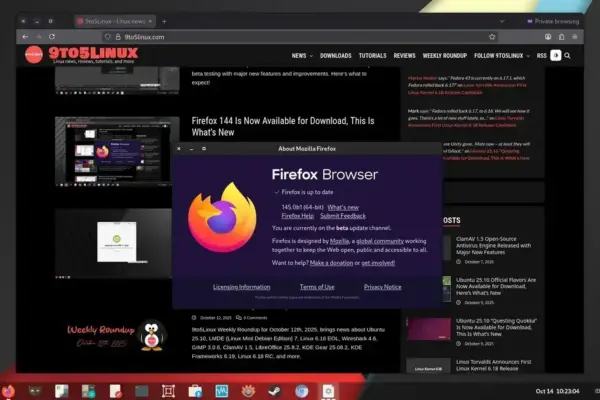This screenshot has height=400, width=600.
Task: Expand the FOLLOW 9TO5LINUX dropdown
Action: [x=502, y=56]
